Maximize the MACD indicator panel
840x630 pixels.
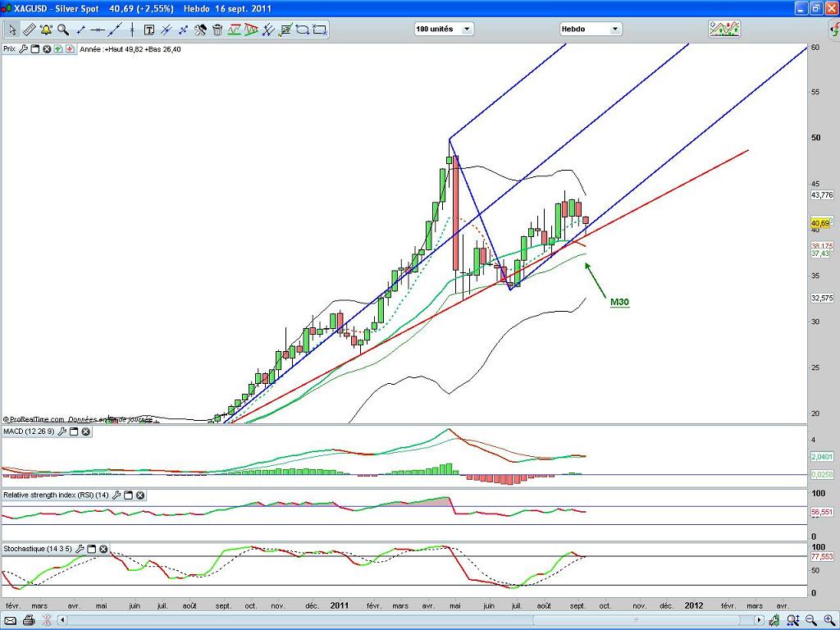[73, 431]
